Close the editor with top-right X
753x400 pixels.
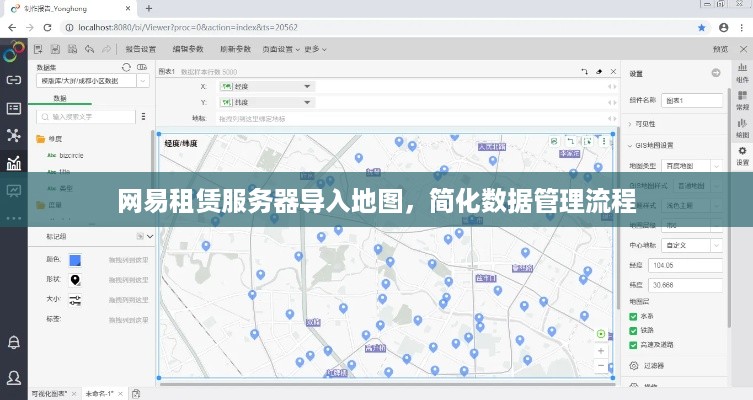[743, 49]
